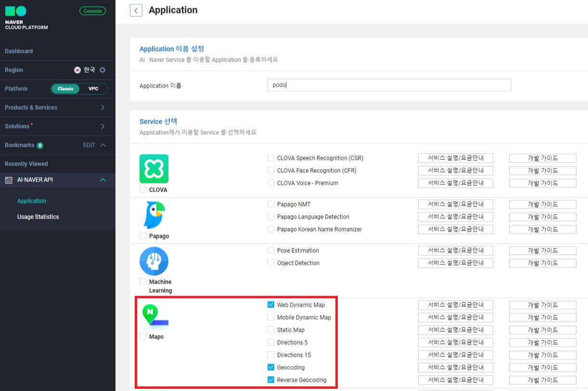Check Mobile Dynamic Map

click(271, 317)
